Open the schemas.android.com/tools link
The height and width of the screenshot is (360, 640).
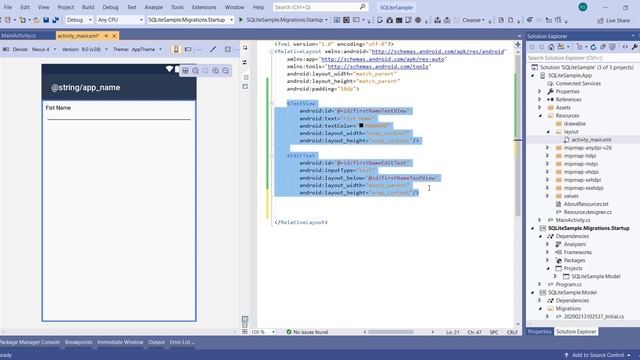[x=378, y=67]
